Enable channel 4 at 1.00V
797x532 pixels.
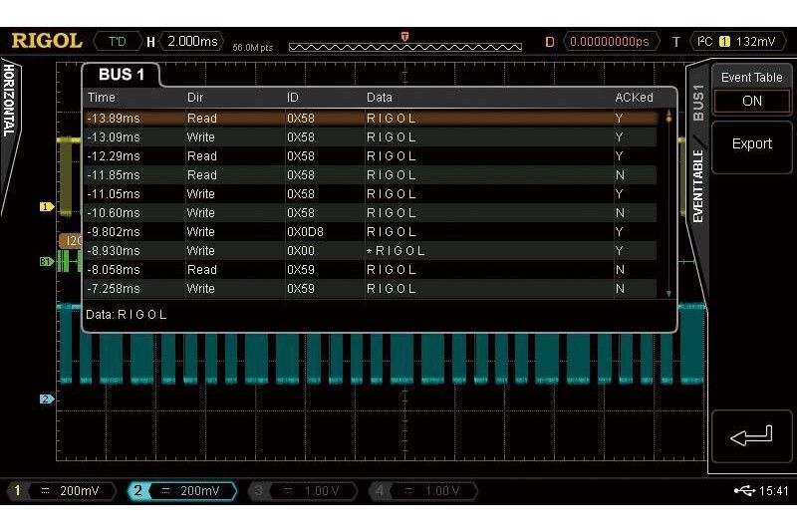coord(424,491)
